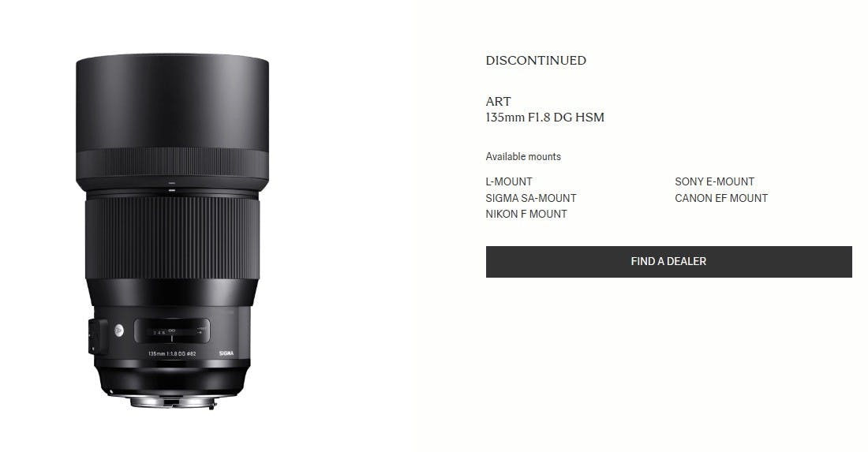Select the L-MOUNT option

[509, 181]
